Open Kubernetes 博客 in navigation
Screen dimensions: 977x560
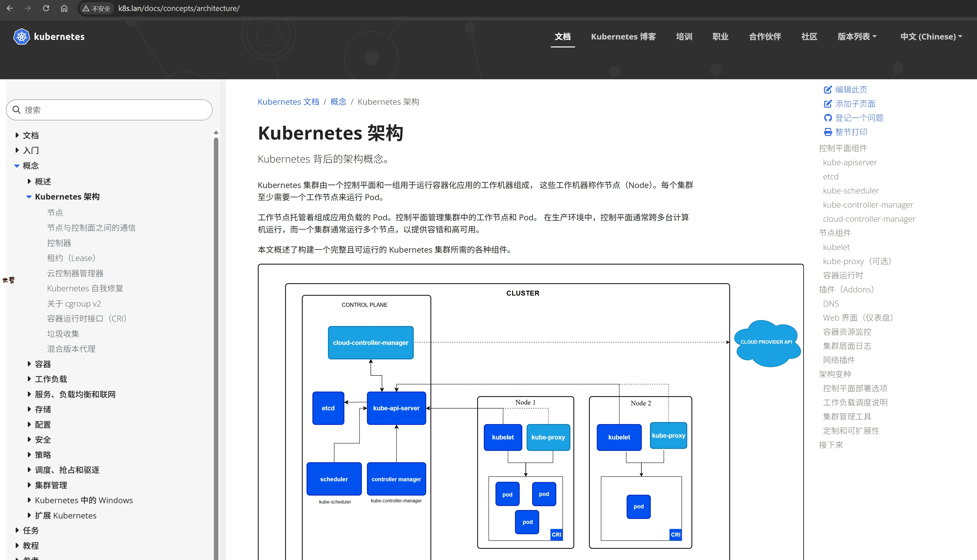(623, 37)
